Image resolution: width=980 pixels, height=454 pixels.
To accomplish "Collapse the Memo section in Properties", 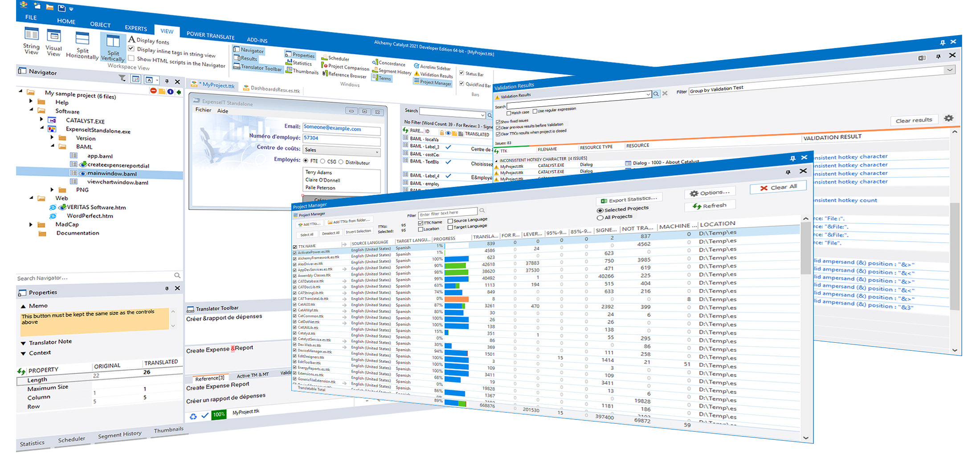I will pyautogui.click(x=23, y=306).
